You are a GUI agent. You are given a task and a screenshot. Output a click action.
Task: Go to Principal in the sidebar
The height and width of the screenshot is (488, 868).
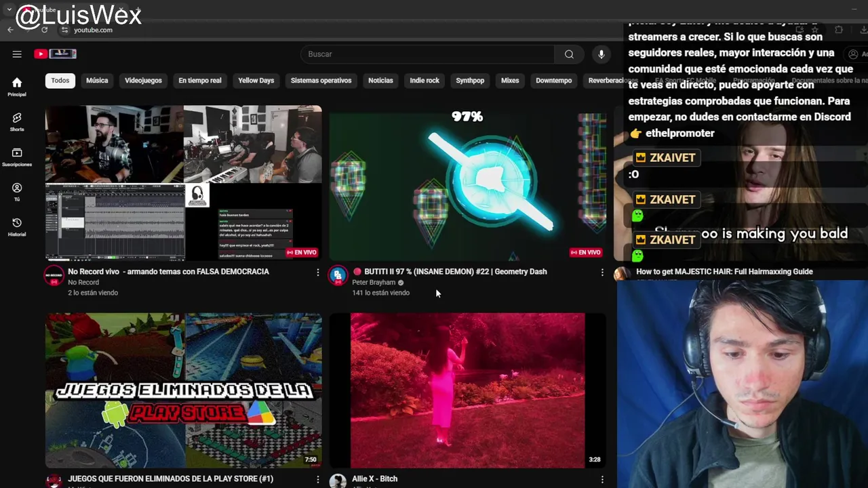(x=17, y=87)
